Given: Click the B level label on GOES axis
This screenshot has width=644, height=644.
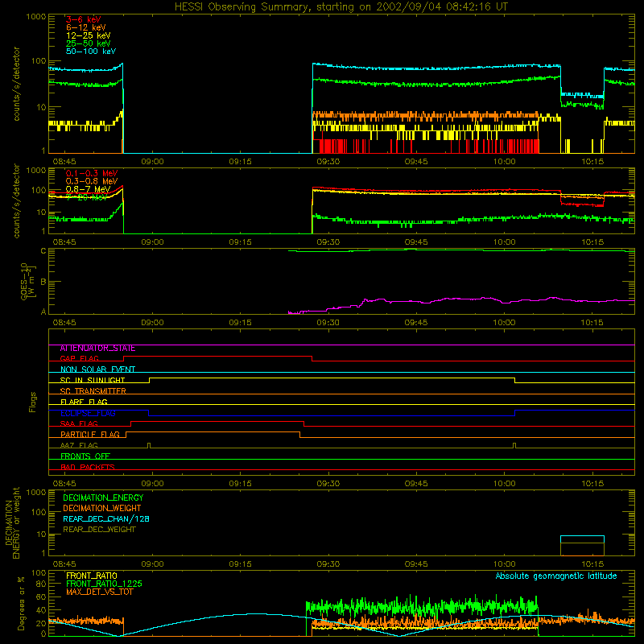Looking at the screenshot, I should click(x=43, y=283).
